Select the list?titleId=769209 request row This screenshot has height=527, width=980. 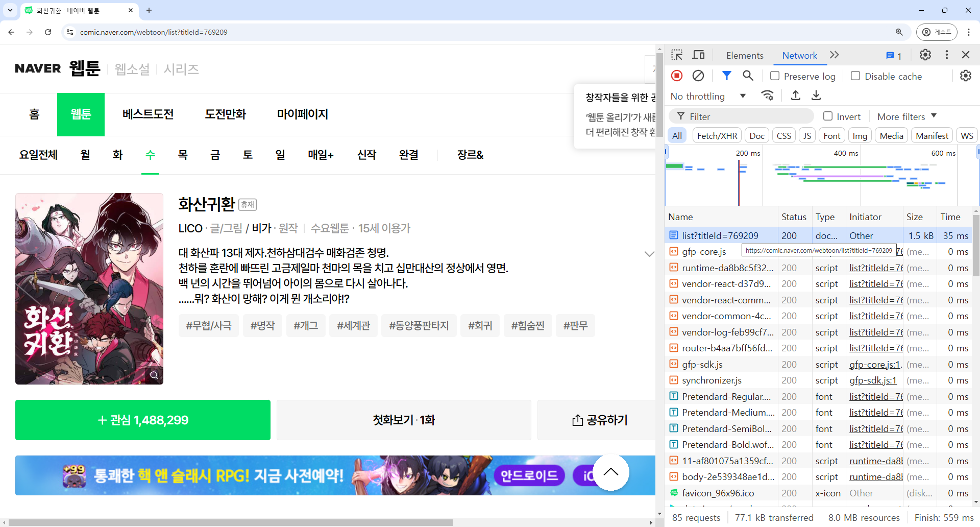tap(818, 235)
